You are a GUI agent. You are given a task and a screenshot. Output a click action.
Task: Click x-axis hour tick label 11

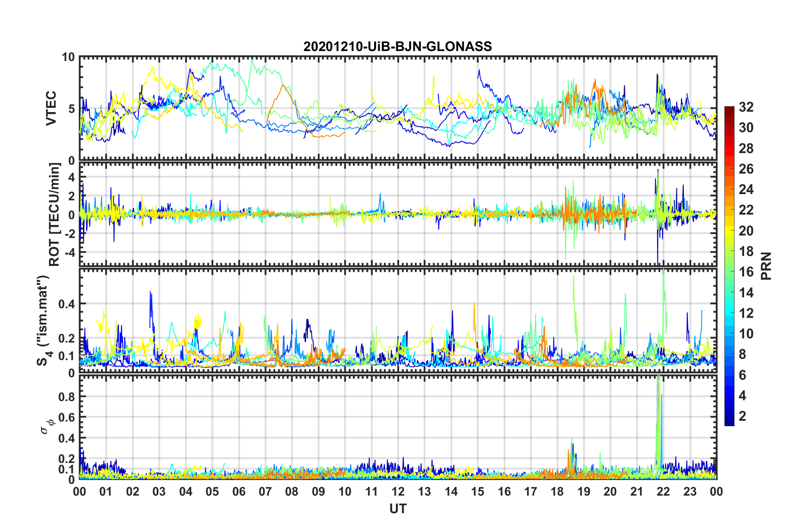click(372, 491)
